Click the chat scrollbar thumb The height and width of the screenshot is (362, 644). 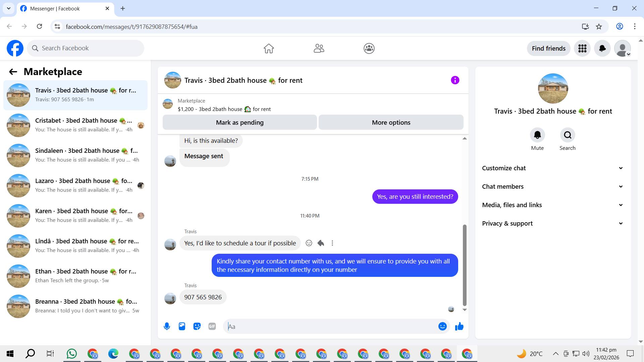coord(465,265)
